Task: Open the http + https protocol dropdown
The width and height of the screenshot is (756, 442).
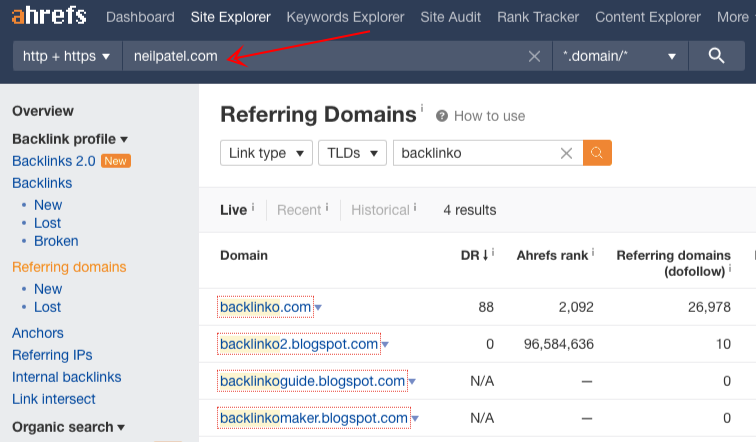Action: [x=67, y=56]
